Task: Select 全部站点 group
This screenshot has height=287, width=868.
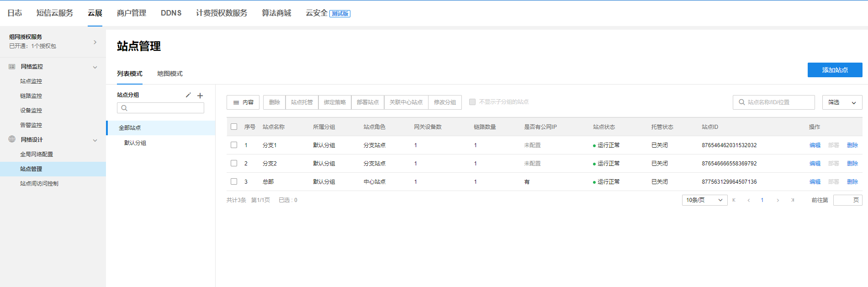Action: click(161, 128)
